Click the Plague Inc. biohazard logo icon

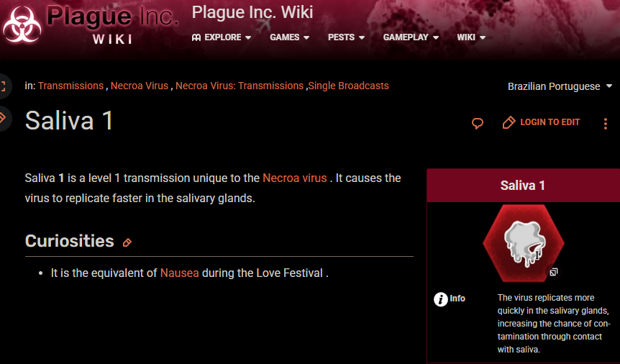(22, 24)
